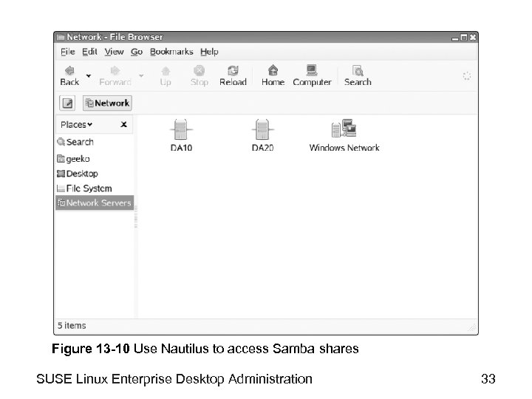Image resolution: width=532 pixels, height=399 pixels.
Task: Click the sidebar pane divider handle
Action: (136, 217)
